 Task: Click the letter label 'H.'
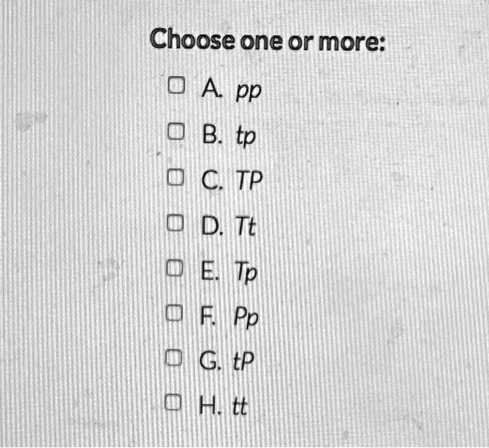pyautogui.click(x=210, y=405)
